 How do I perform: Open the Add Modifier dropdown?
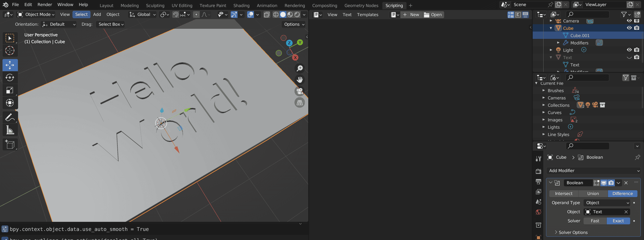point(593,171)
